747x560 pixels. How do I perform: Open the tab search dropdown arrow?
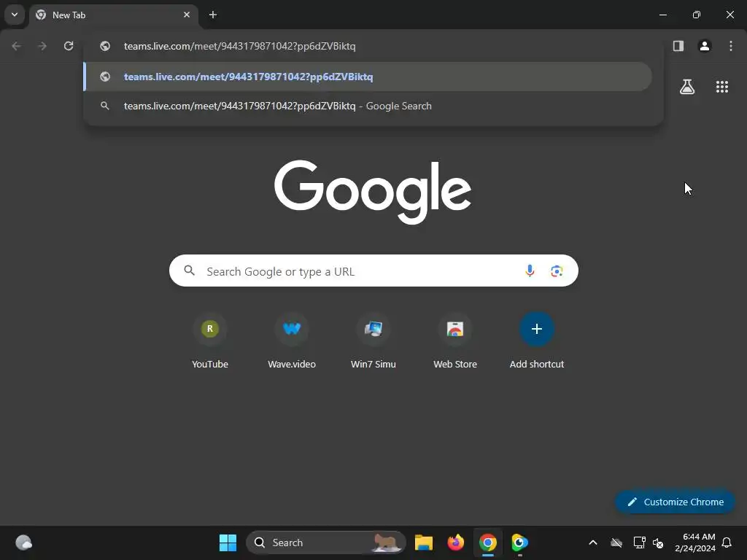(x=15, y=15)
